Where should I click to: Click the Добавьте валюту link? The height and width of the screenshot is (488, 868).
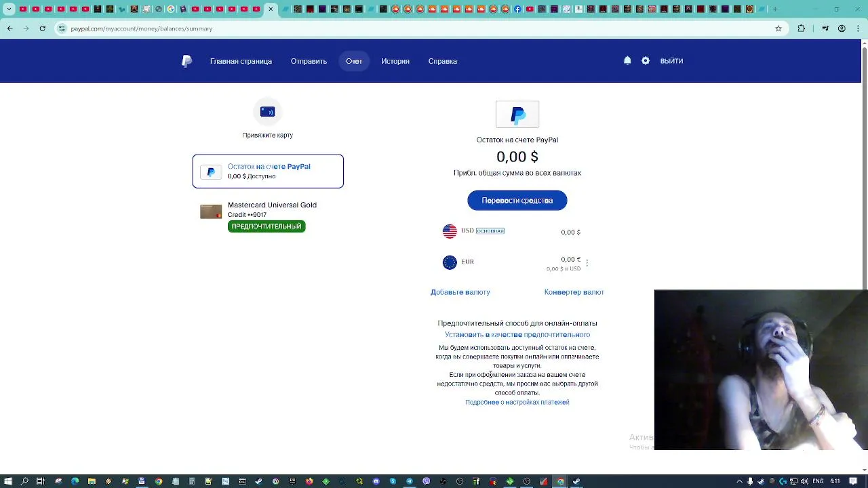click(460, 292)
